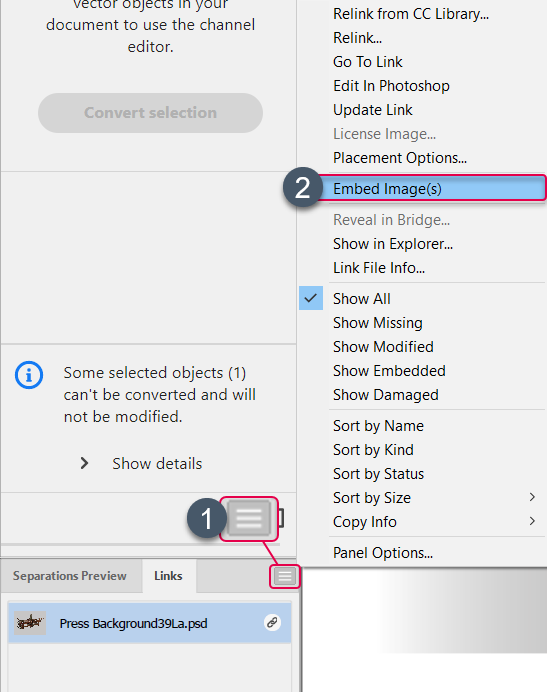The height and width of the screenshot is (692, 547).
Task: Open the Links panel hamburger menu
Action: [285, 576]
